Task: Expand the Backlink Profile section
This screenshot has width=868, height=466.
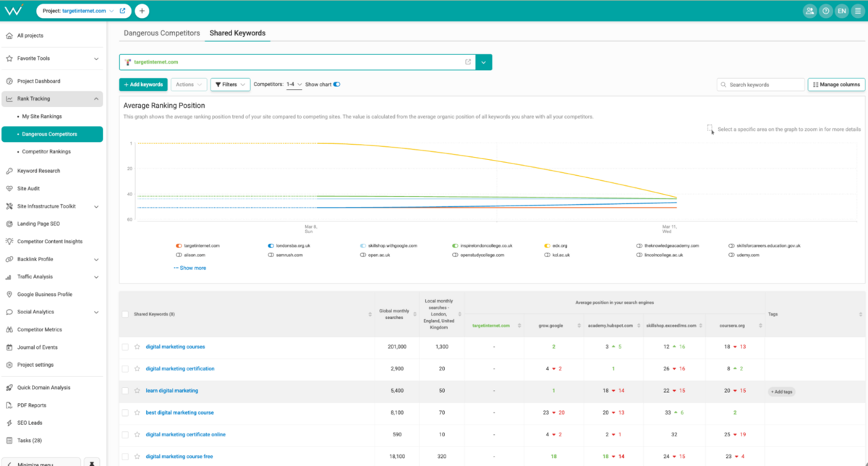Action: (96, 259)
